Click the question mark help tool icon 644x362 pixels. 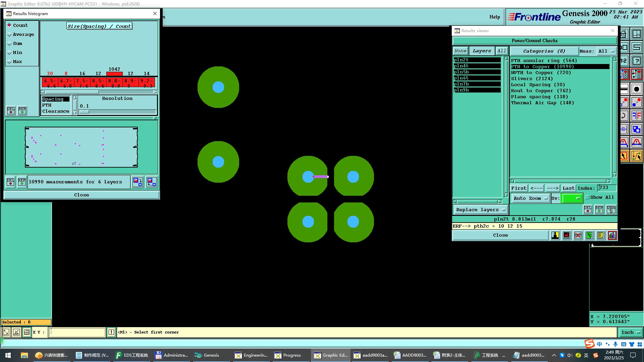click(x=636, y=61)
